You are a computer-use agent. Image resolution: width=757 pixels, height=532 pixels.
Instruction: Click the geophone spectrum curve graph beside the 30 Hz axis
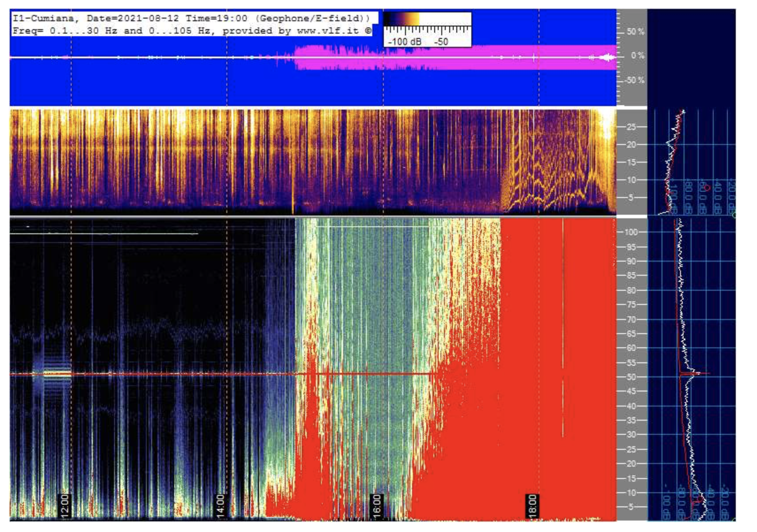(x=691, y=162)
